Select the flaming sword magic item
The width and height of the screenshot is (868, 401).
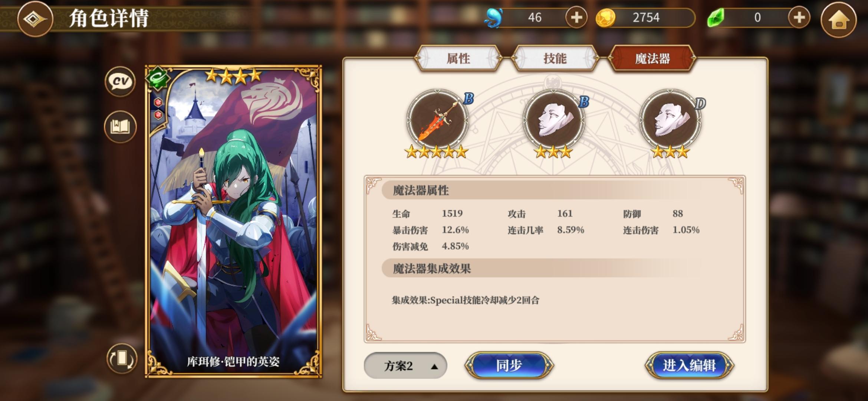pos(437,120)
